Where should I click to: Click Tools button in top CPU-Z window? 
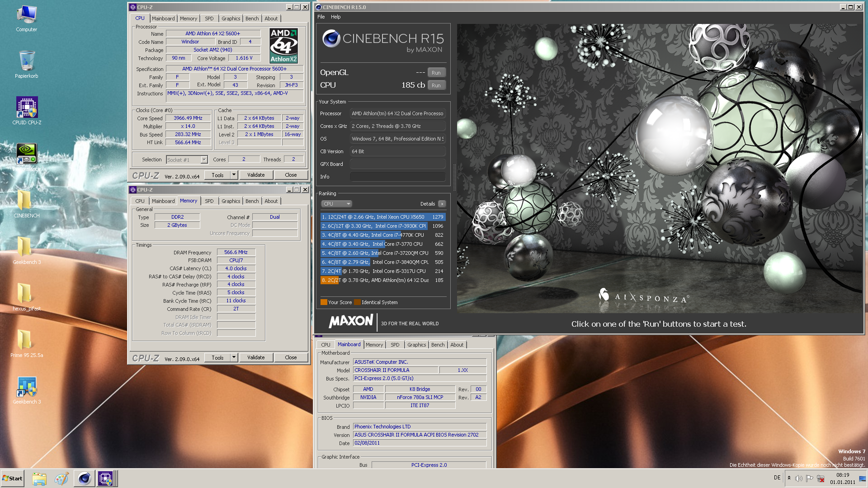(217, 175)
